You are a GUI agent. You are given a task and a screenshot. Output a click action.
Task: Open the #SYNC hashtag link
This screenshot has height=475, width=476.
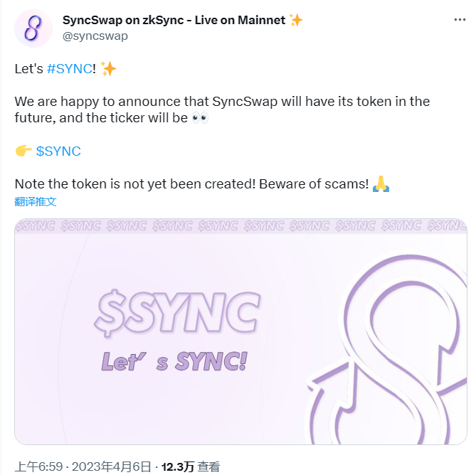(70, 69)
